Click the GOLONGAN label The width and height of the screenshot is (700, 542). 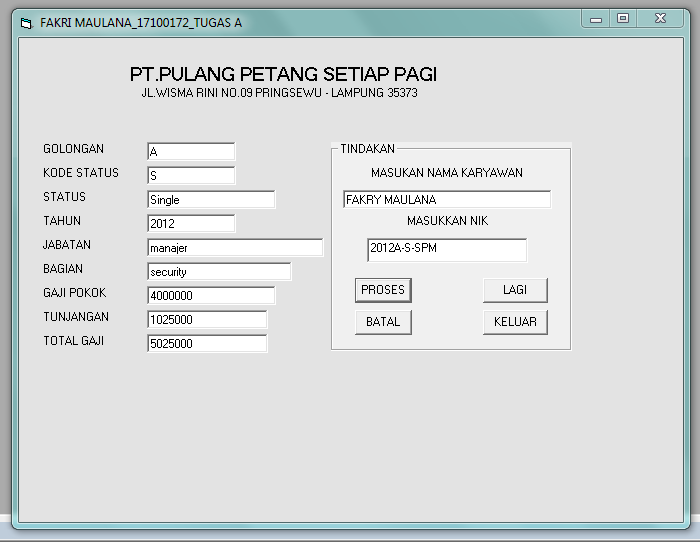[x=74, y=149]
